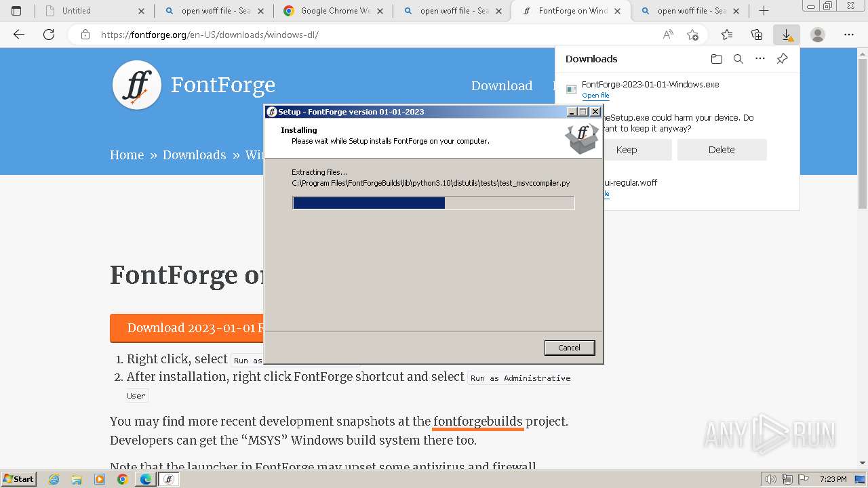The width and height of the screenshot is (868, 488).
Task: Select the FontForge on Windows tab
Action: pyautogui.click(x=572, y=11)
